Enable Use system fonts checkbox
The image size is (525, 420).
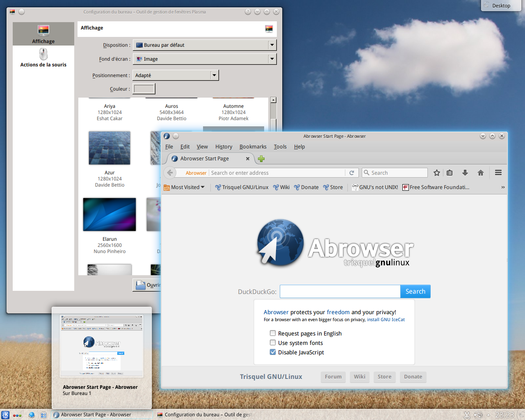273,342
